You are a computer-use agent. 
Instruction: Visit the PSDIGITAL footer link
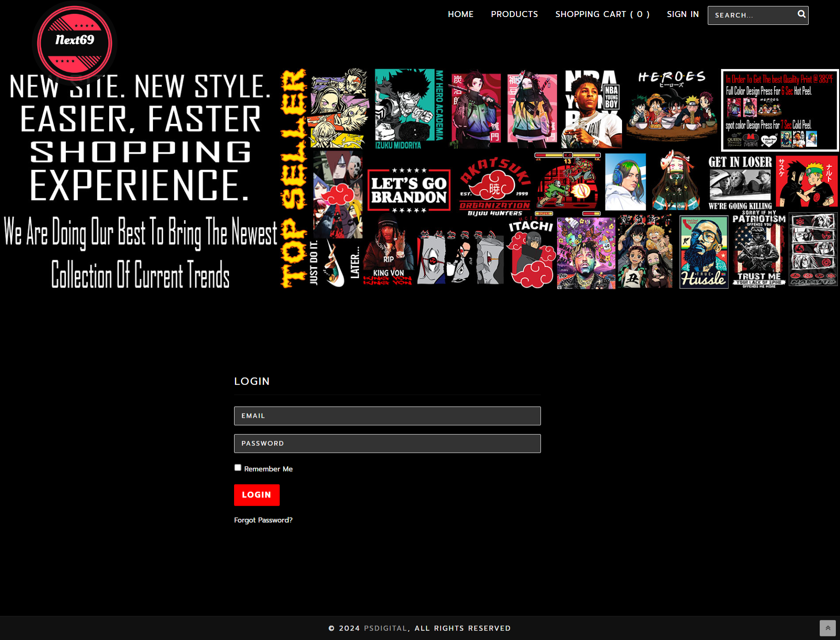(x=385, y=628)
